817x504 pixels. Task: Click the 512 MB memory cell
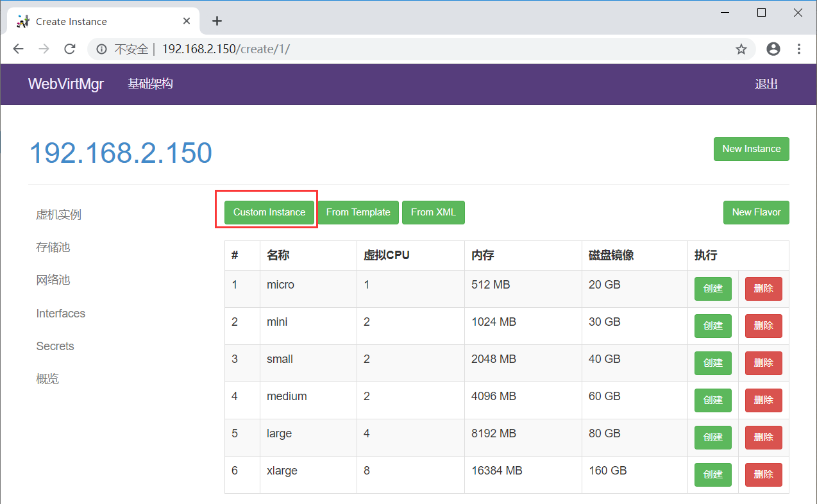(x=523, y=289)
